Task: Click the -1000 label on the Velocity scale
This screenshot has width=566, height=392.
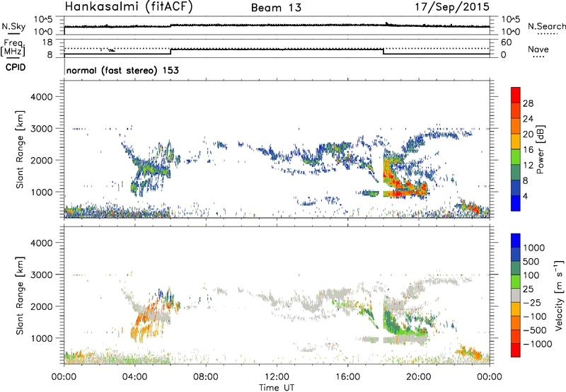Action: pyautogui.click(x=538, y=344)
